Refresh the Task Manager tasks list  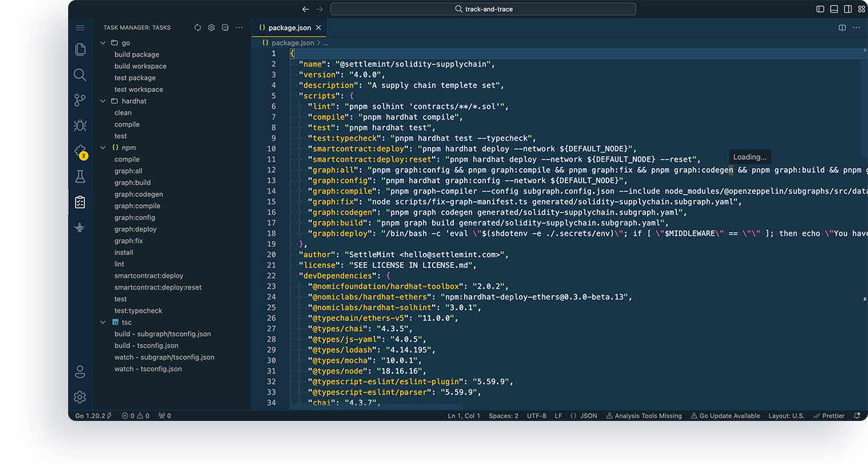coord(198,27)
